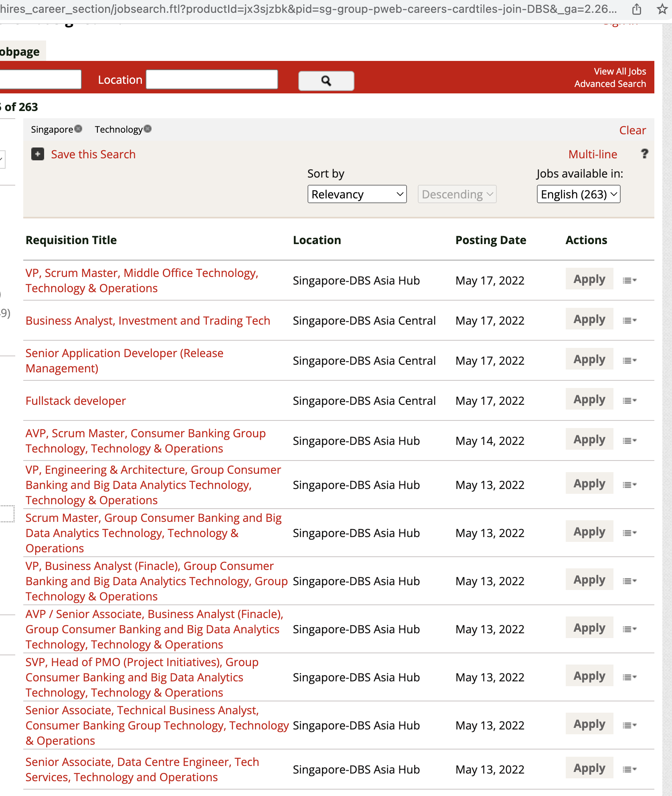
Task: Bookmark page with the star icon
Action: point(662,9)
